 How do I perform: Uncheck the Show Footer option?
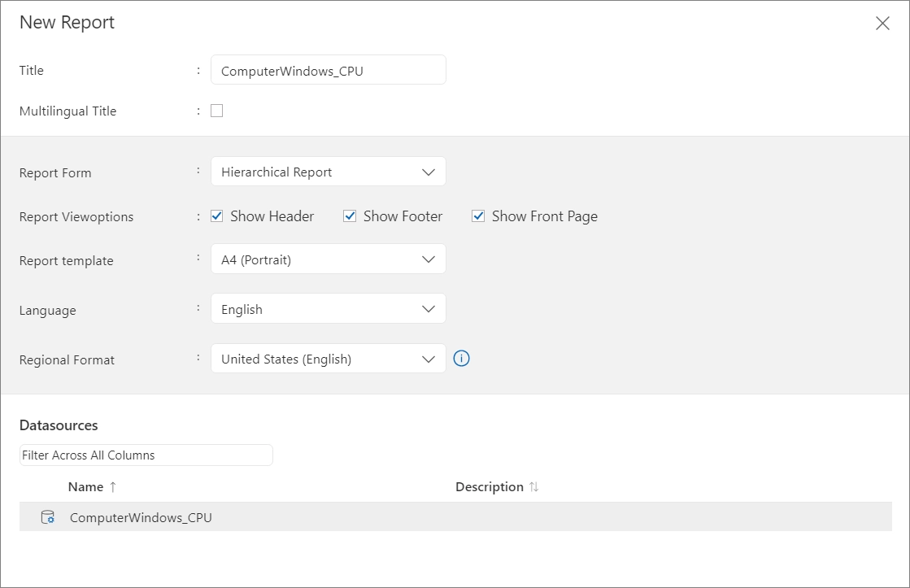(349, 216)
